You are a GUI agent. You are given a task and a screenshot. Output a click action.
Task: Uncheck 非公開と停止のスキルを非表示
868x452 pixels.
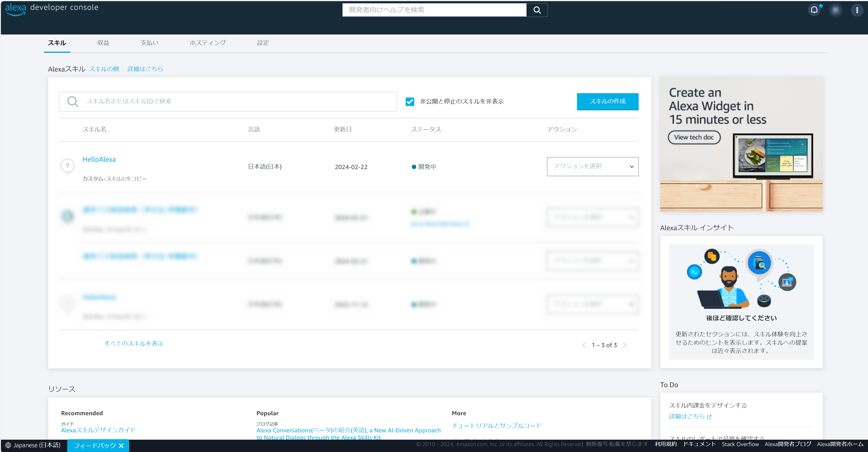pyautogui.click(x=410, y=101)
